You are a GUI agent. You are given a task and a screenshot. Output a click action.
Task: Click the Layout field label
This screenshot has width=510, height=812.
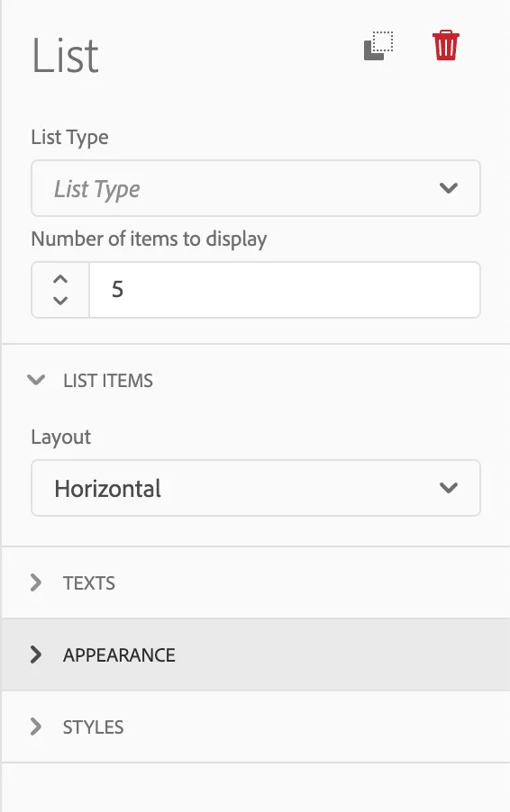click(61, 438)
